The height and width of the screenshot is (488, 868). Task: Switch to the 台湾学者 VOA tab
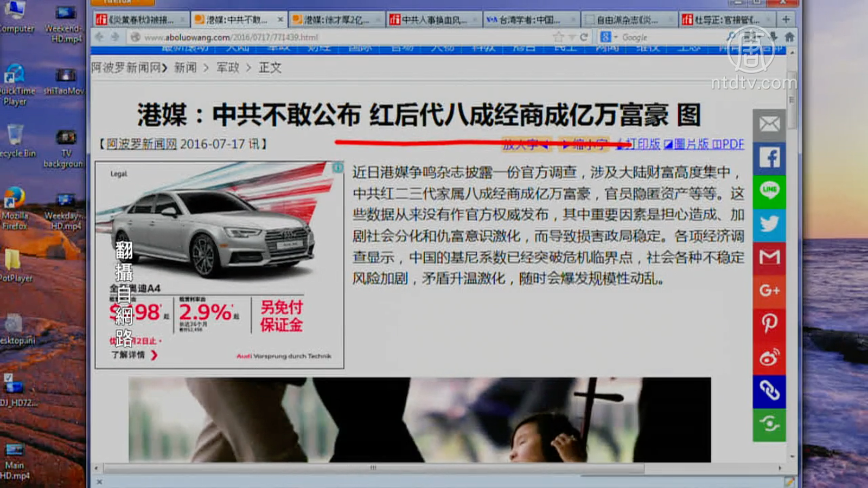coord(526,20)
